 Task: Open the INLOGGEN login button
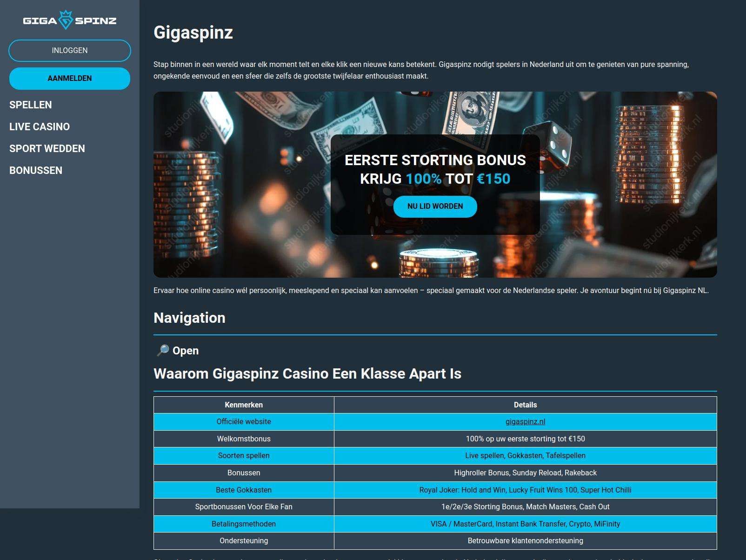coord(70,50)
